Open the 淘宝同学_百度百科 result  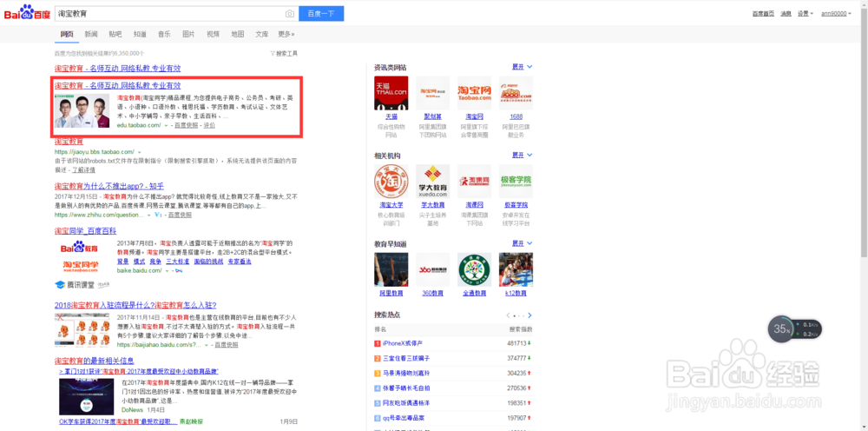coord(85,230)
